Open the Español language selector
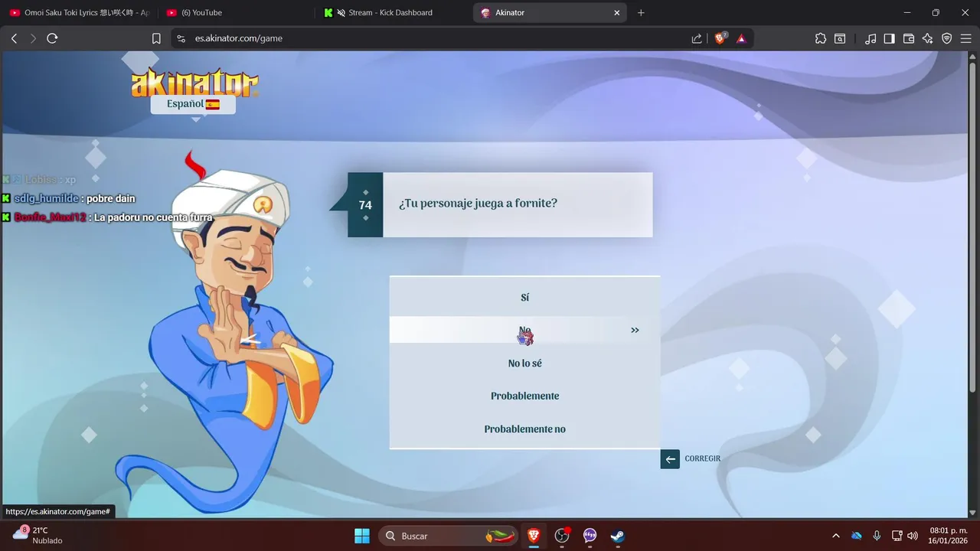The height and width of the screenshot is (551, 980). (193, 104)
